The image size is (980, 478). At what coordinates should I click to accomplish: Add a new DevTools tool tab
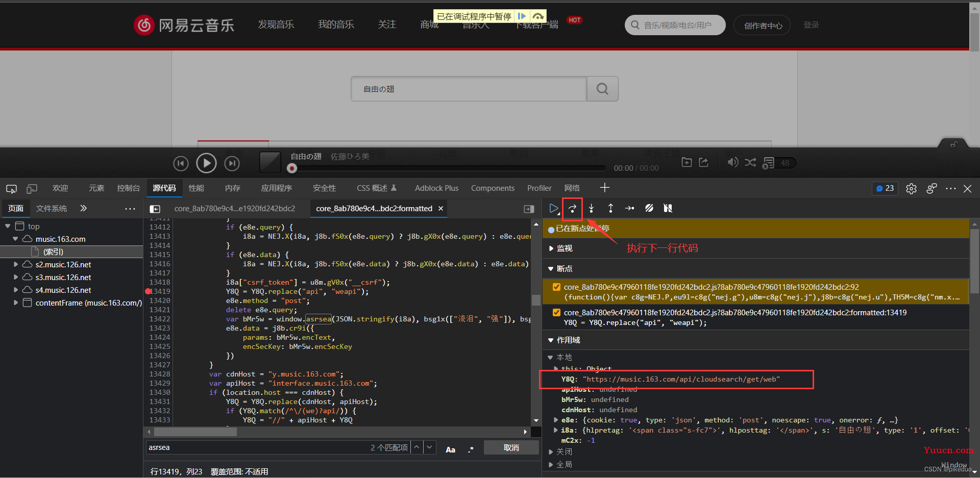604,188
